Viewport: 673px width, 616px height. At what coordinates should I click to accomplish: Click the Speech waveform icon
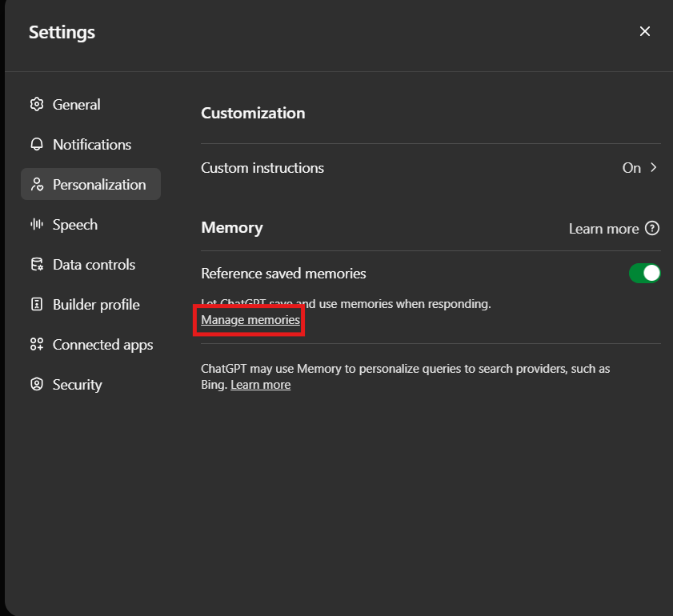[36, 225]
